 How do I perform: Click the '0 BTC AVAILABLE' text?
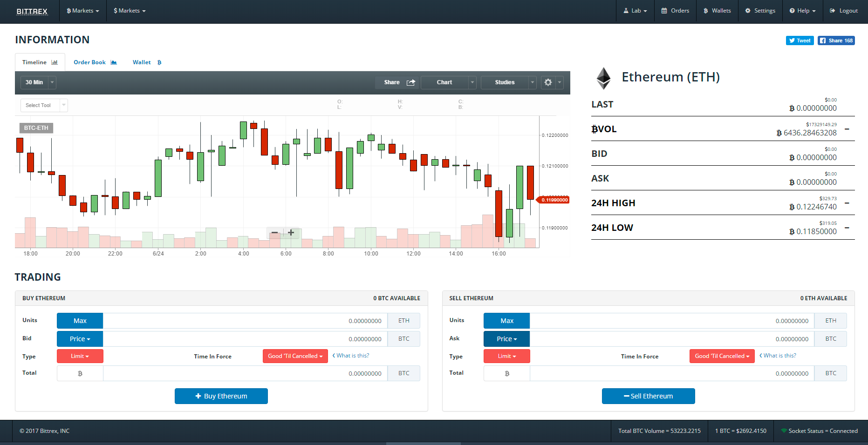coord(396,298)
